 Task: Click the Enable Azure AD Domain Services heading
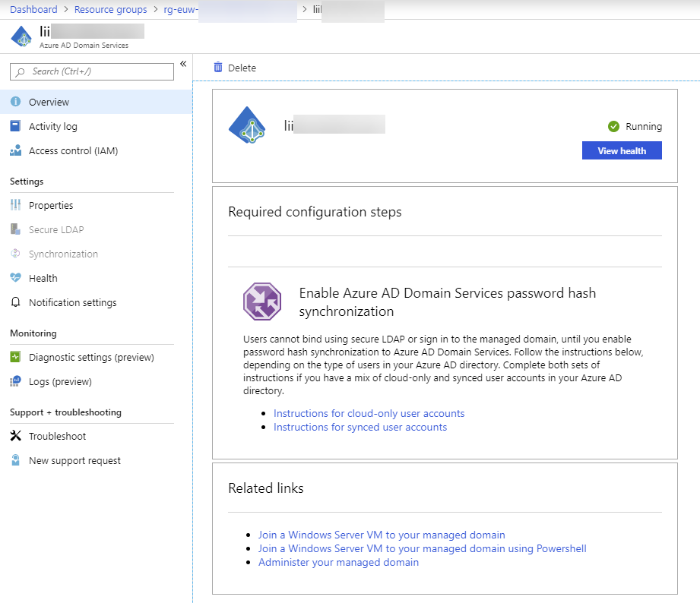tap(448, 302)
